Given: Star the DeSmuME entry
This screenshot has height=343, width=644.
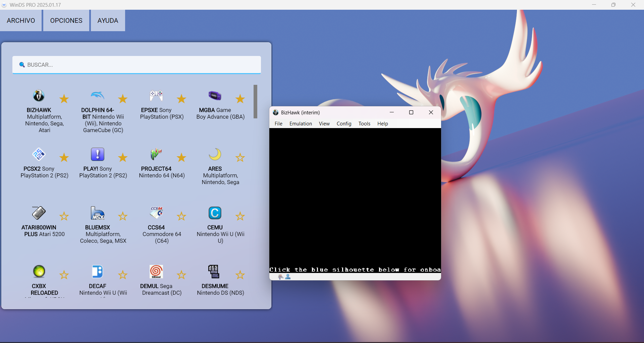Looking at the screenshot, I should click(240, 275).
